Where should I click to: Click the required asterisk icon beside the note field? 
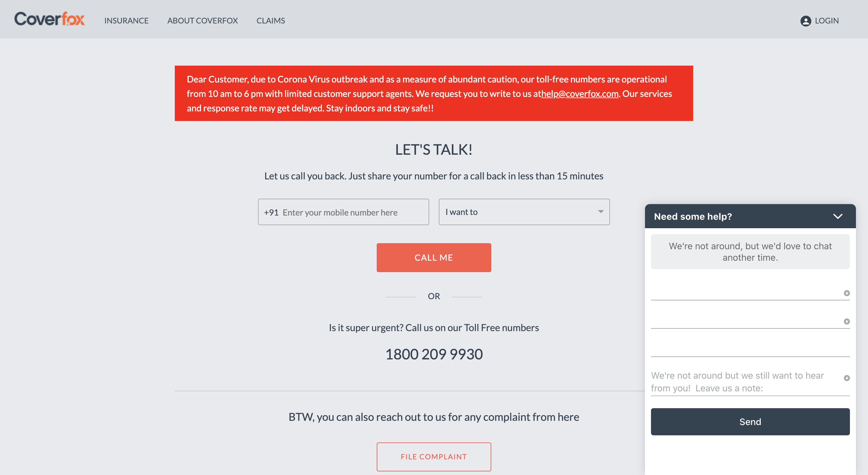pyautogui.click(x=846, y=378)
